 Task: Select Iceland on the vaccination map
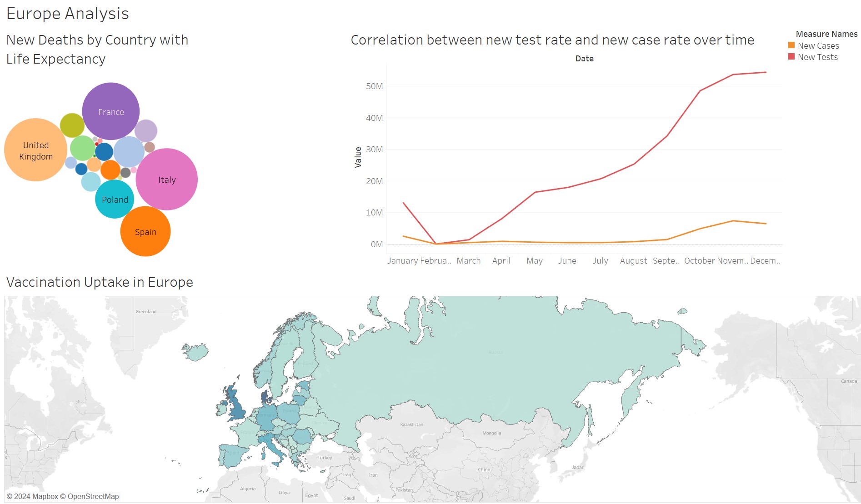pos(196,352)
